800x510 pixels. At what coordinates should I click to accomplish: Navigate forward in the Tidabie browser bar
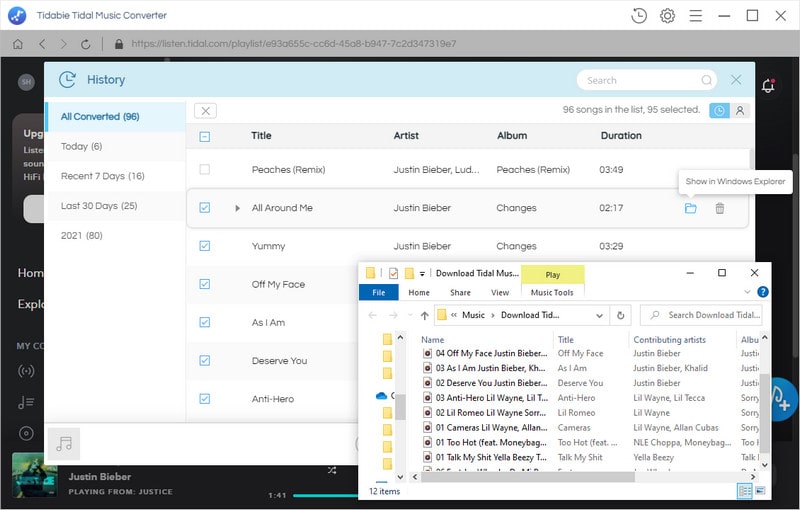63,44
